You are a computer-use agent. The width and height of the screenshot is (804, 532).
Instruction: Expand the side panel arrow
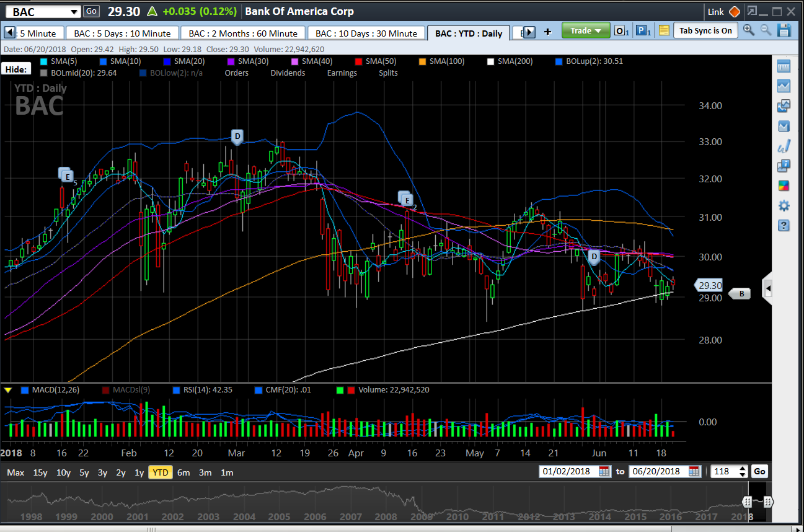pyautogui.click(x=768, y=288)
